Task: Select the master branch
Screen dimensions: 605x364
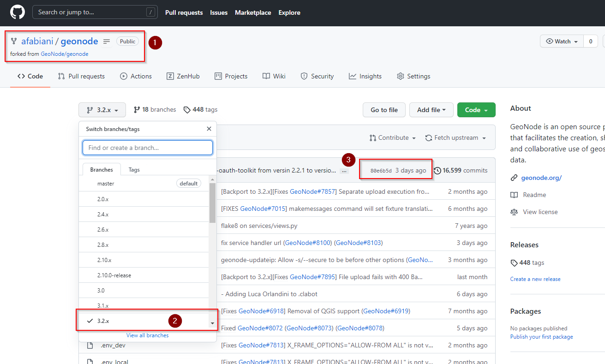Action: pos(144,184)
